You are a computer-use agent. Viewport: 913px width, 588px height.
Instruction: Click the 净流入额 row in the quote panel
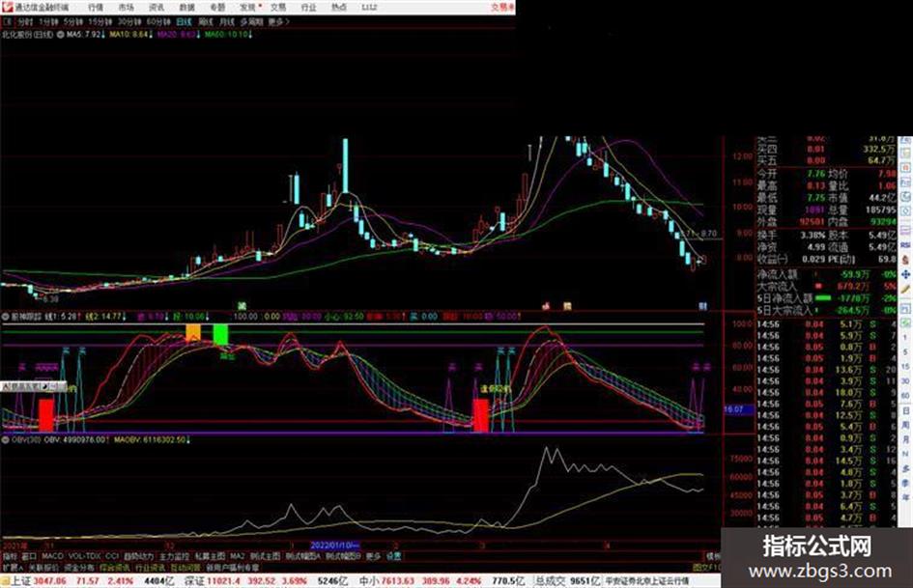tap(827, 274)
